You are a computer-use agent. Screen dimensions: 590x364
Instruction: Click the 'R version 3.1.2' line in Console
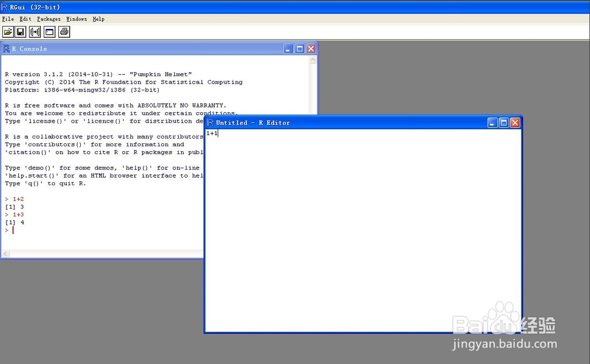(98, 74)
